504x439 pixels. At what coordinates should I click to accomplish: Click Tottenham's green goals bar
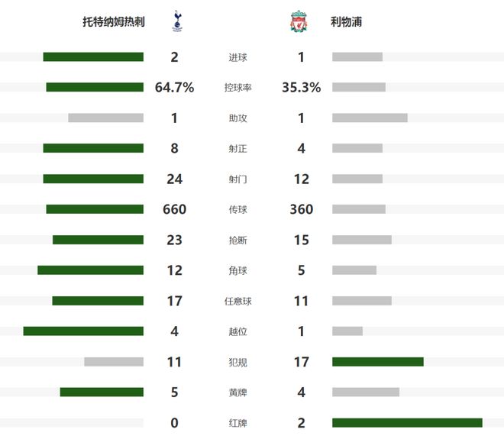point(93,56)
